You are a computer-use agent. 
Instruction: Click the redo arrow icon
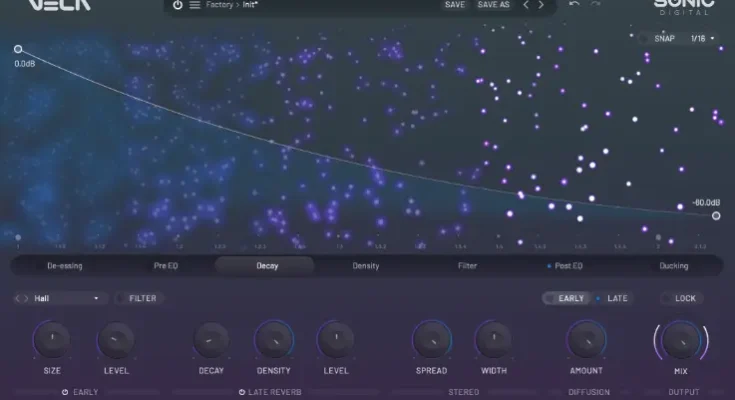[596, 5]
